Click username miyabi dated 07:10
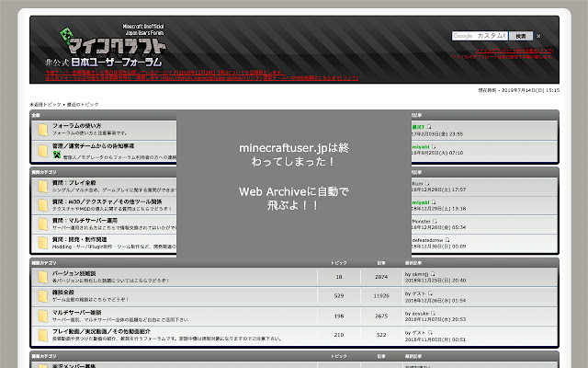The height and width of the screenshot is (368, 588). (x=421, y=147)
